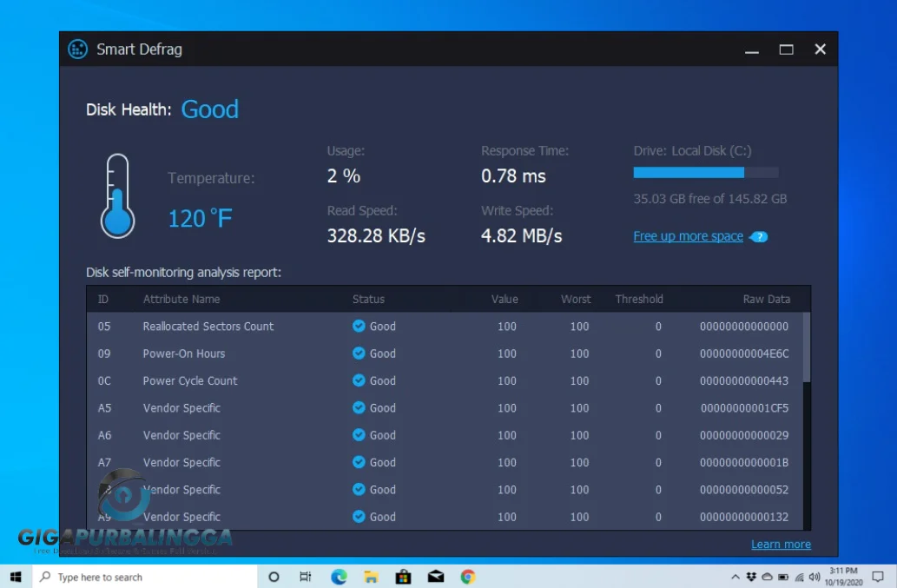Click the ID cell 0C
897x588 pixels.
point(104,381)
